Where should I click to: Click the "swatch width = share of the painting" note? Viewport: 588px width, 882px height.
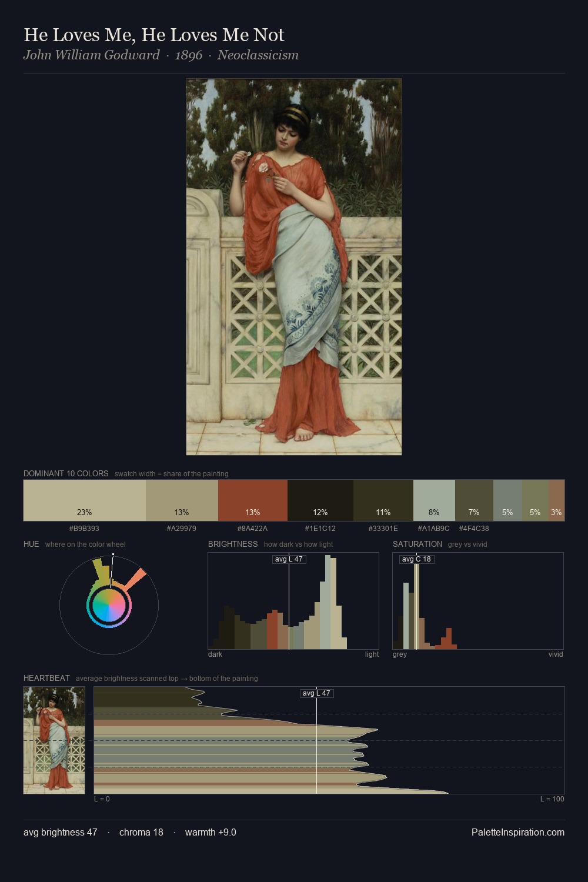pos(172,474)
